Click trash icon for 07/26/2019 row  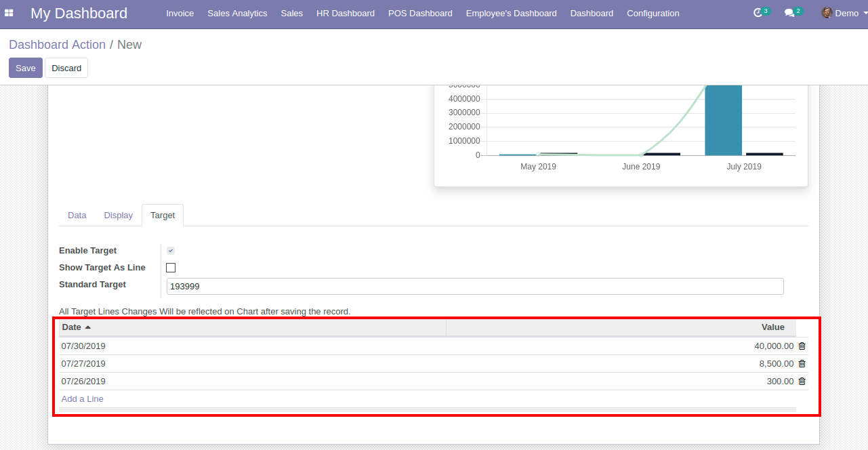(802, 382)
